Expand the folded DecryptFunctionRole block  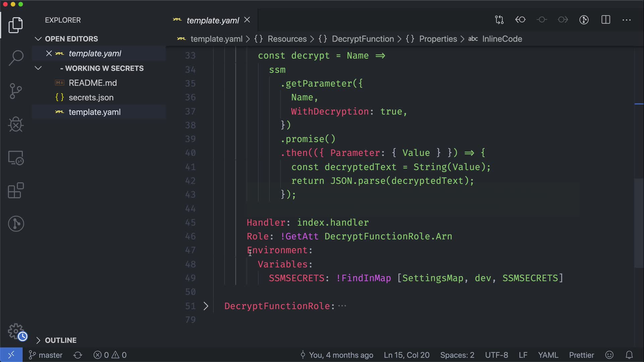pyautogui.click(x=206, y=306)
